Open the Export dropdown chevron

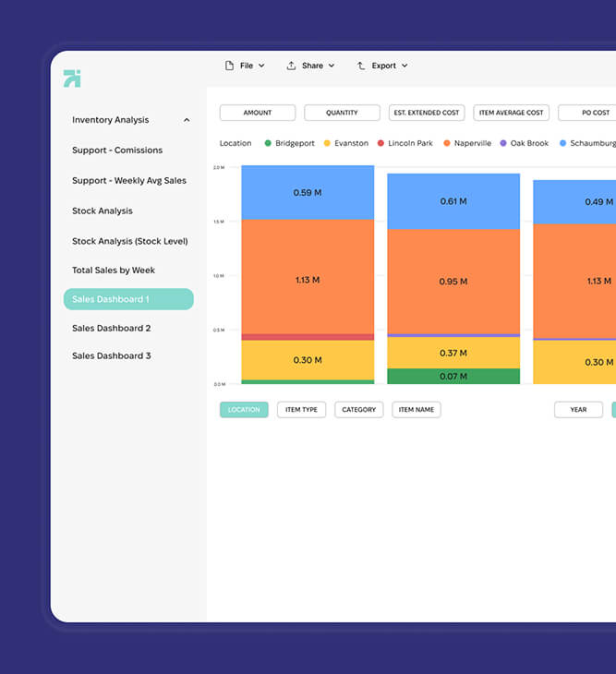[x=405, y=66]
